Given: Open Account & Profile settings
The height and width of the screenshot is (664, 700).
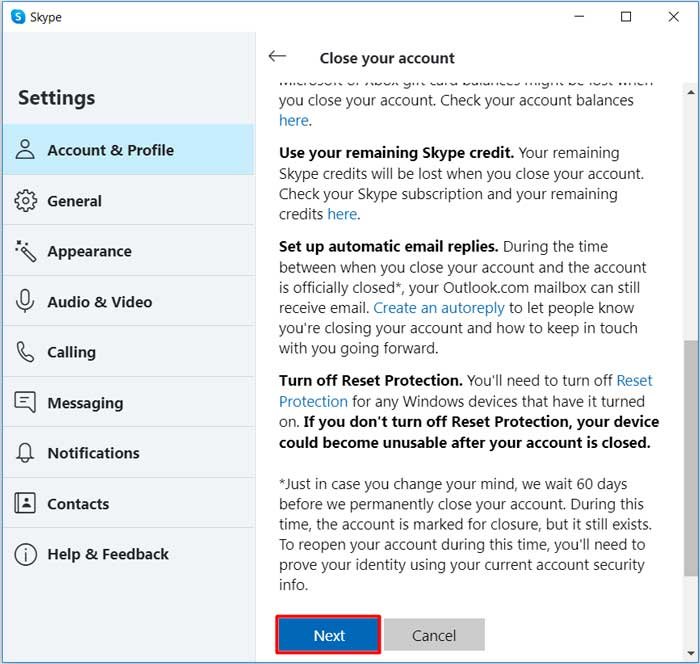Looking at the screenshot, I should pos(129,150).
